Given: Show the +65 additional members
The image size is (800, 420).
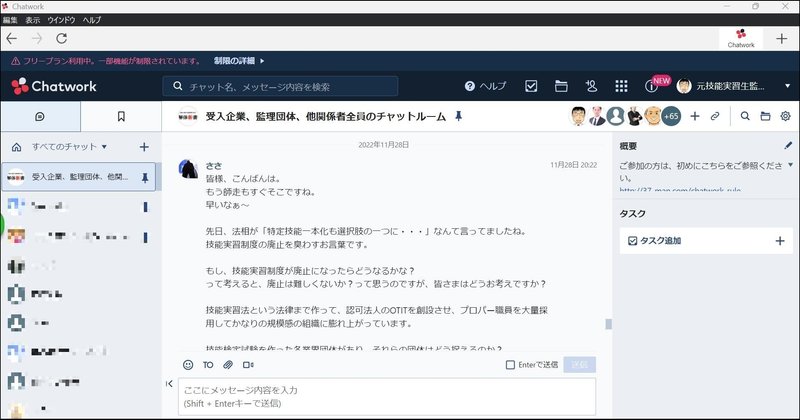Looking at the screenshot, I should tap(671, 116).
